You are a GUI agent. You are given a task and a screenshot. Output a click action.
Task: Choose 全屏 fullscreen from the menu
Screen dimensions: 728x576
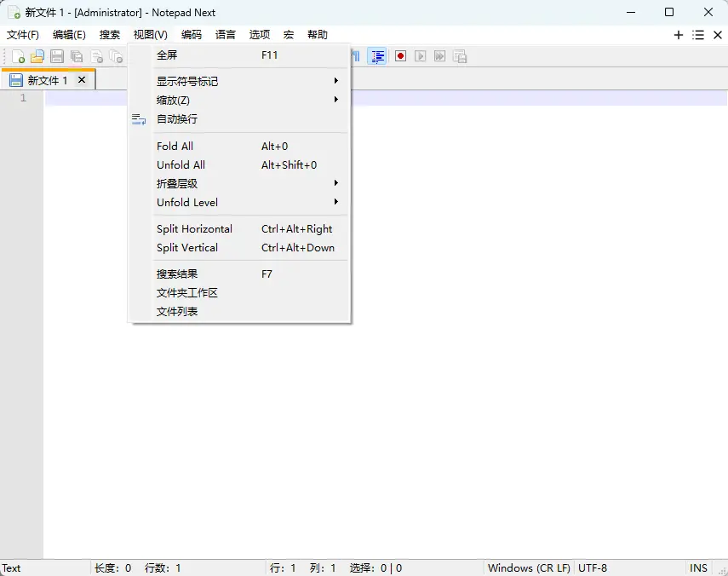239,55
